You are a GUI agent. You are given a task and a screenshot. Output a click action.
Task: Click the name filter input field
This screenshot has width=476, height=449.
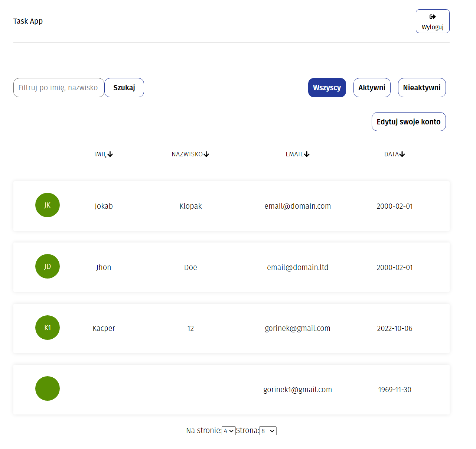pyautogui.click(x=58, y=87)
